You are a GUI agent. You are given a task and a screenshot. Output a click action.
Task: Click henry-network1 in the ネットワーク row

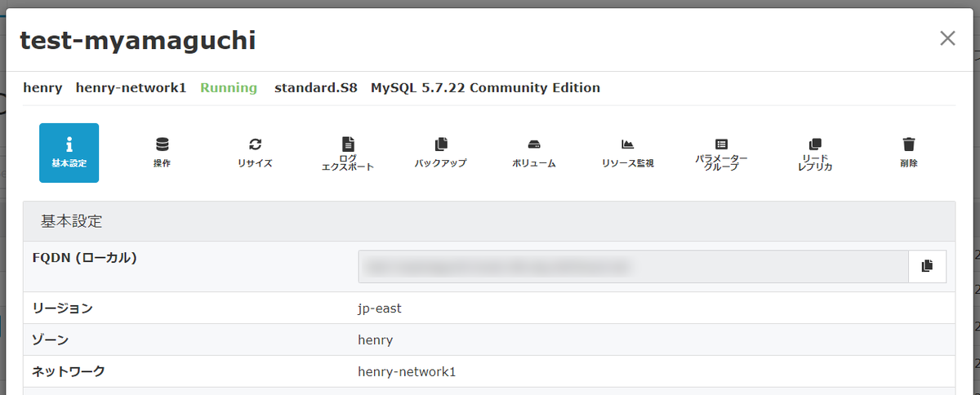click(407, 371)
